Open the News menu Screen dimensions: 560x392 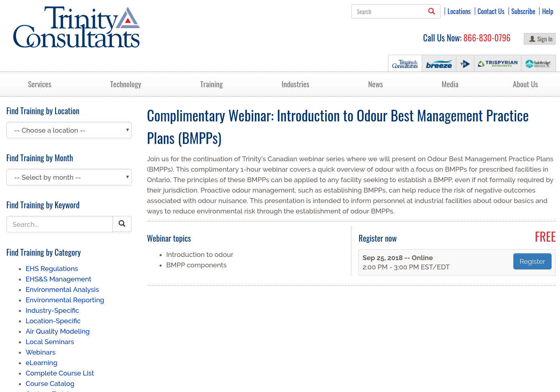[x=375, y=84]
